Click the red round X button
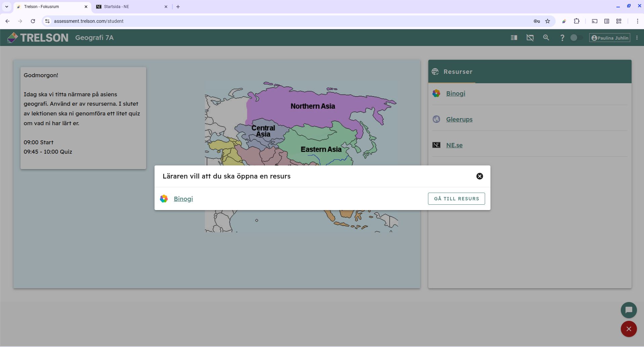This screenshot has height=347, width=644. pos(629,329)
